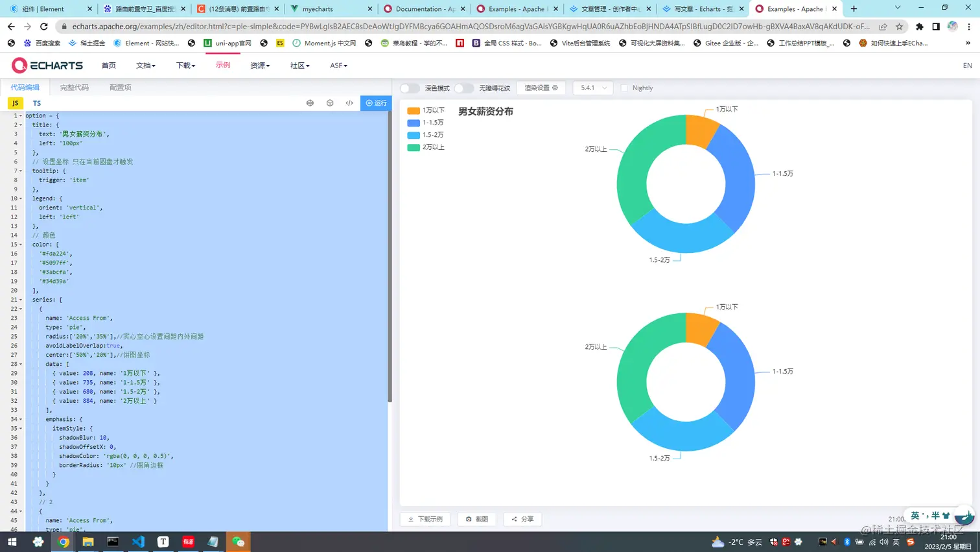Open the 渲染设置 render settings button
This screenshot has width=980, height=552.
click(541, 88)
